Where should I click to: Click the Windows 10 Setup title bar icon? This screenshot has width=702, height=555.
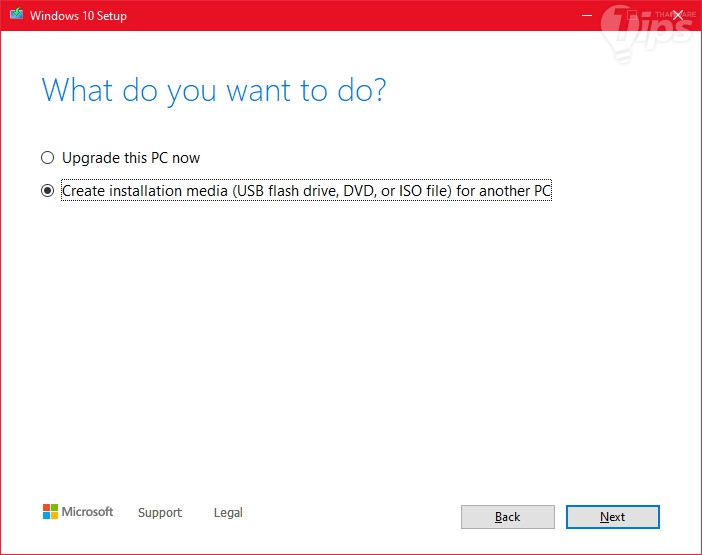17,14
